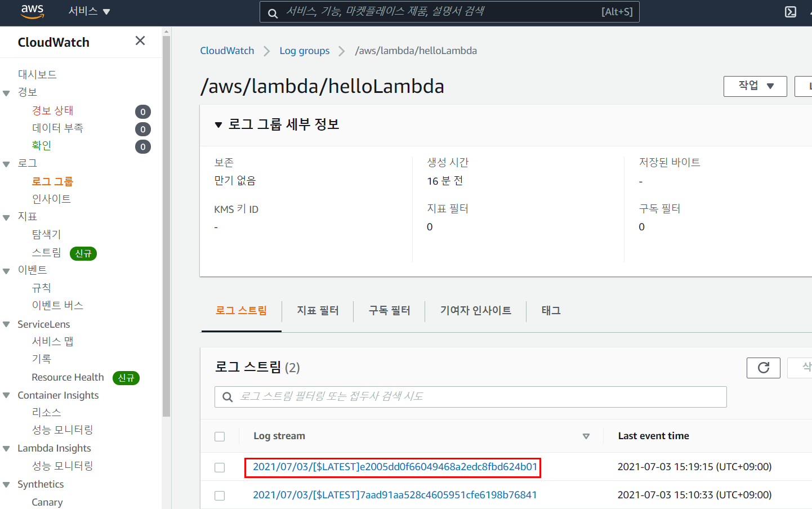The image size is (812, 509).
Task: Open 기록 under ServiceLens
Action: tap(41, 359)
